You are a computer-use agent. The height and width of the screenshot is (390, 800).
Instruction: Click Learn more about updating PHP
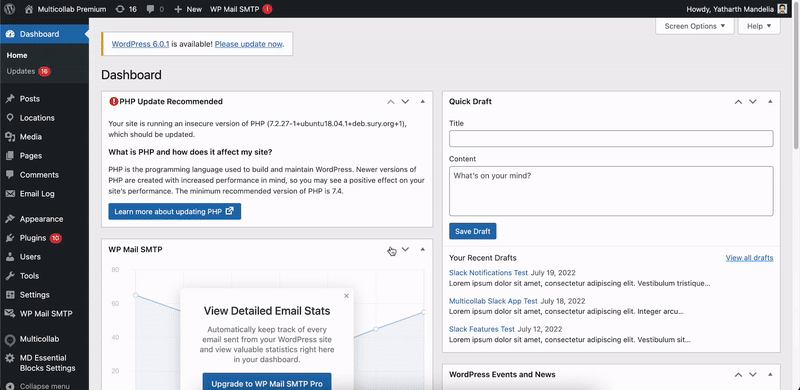point(174,211)
